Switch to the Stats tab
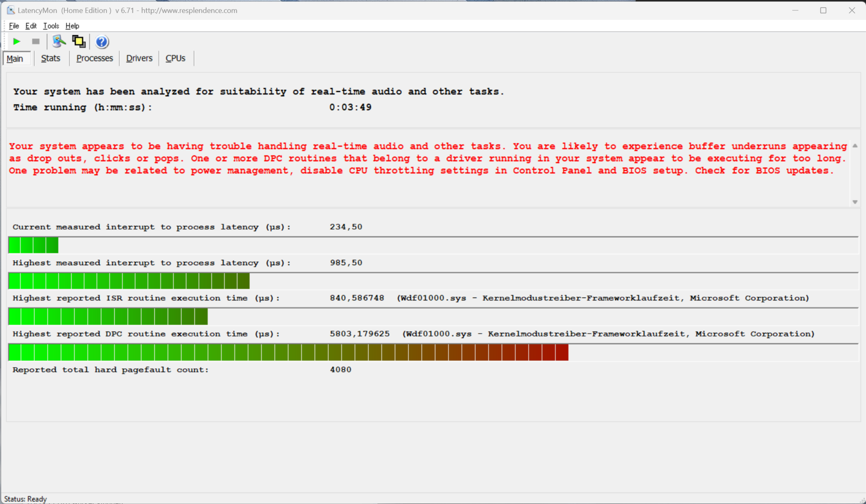 [x=51, y=58]
